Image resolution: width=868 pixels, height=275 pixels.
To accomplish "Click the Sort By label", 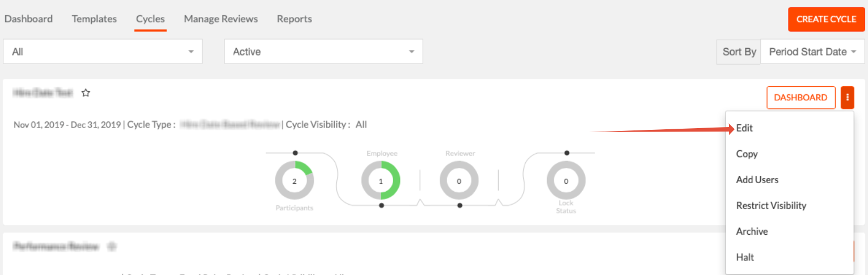I will (x=739, y=52).
